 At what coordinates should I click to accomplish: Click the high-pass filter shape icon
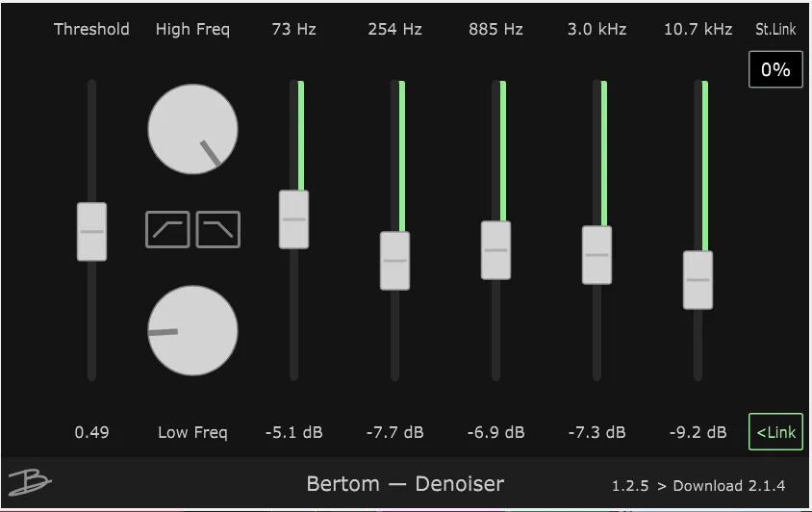point(167,229)
